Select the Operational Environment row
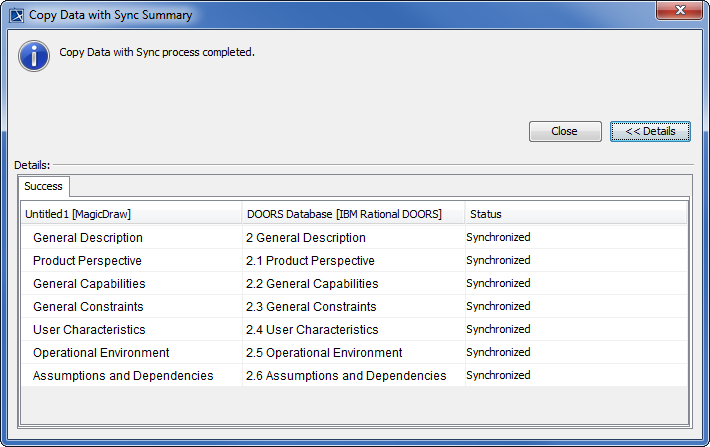710x447 pixels. pyautogui.click(x=101, y=353)
